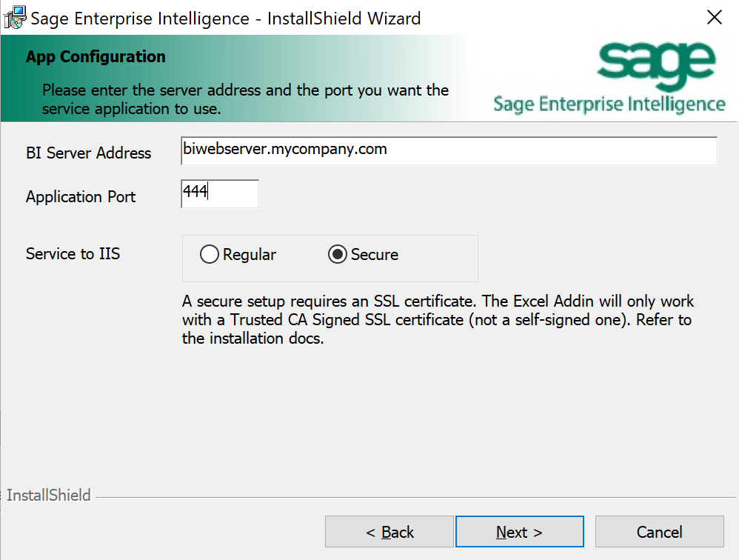
Task: Click the BI Server Address label
Action: tap(88, 153)
